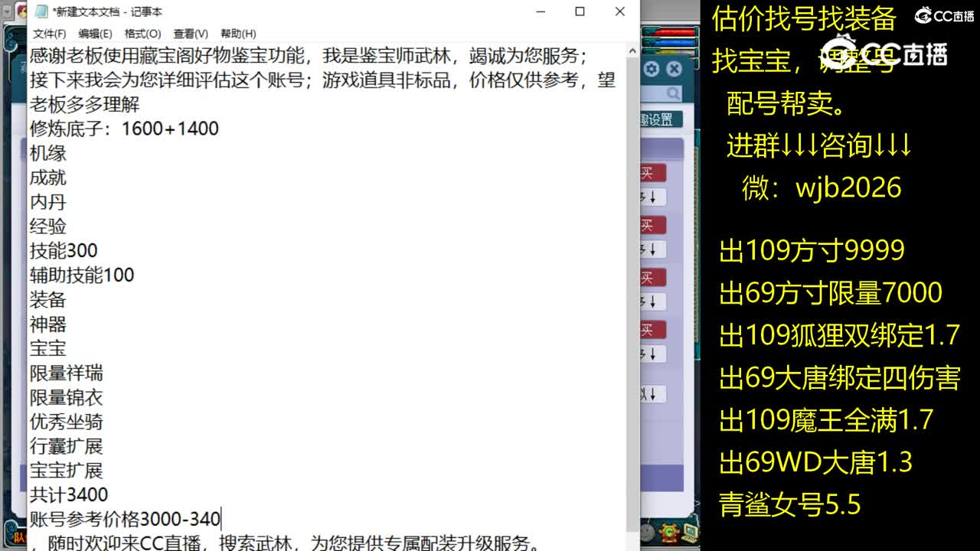This screenshot has height=551, width=980.
Task: Click the scroll-up arrow of Notepad's scrollbar
Action: (x=632, y=51)
